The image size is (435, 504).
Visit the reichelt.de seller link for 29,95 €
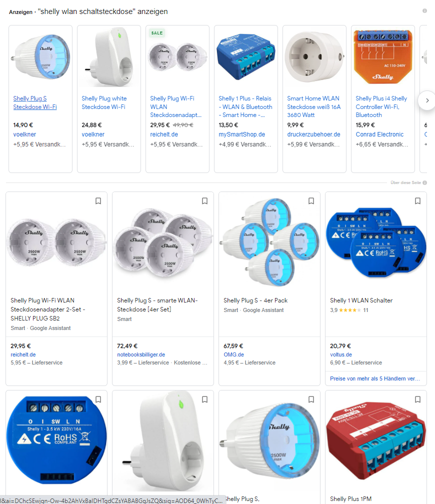(x=23, y=354)
